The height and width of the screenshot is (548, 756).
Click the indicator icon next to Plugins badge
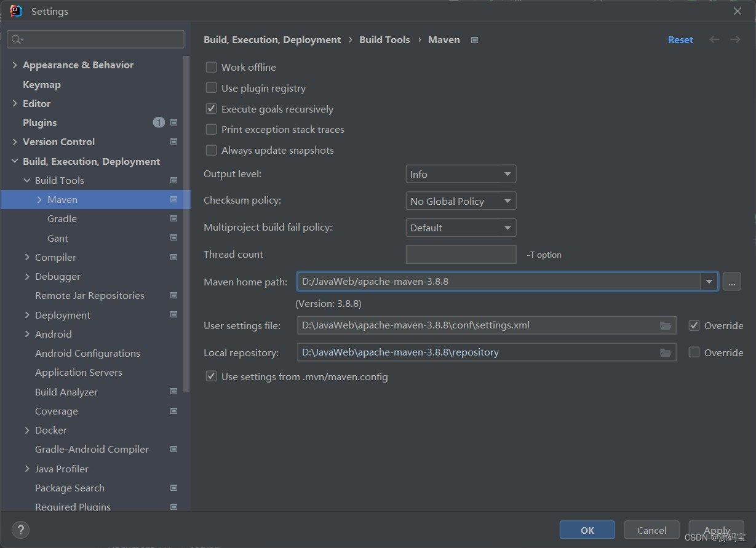173,122
